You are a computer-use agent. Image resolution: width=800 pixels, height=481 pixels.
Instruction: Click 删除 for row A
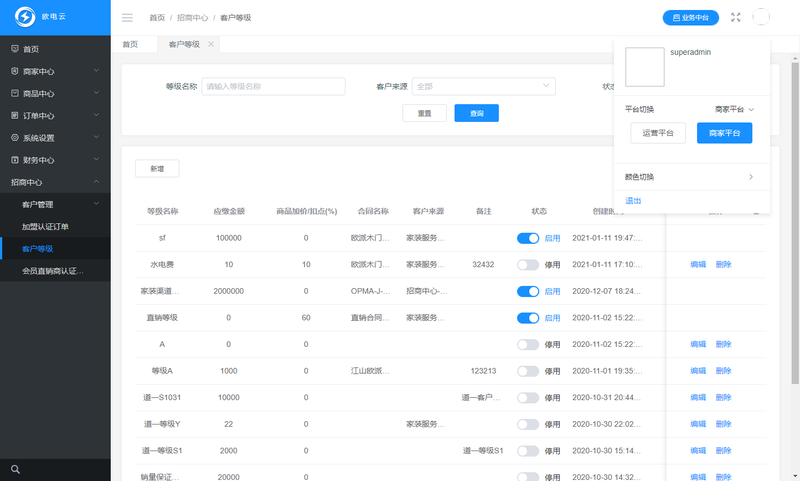coord(723,344)
